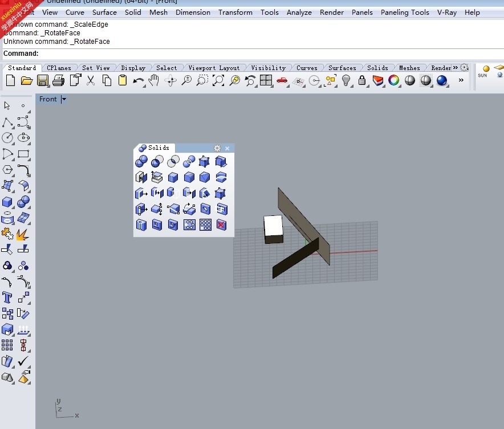Switch to the Curves toolbar tab

click(307, 68)
